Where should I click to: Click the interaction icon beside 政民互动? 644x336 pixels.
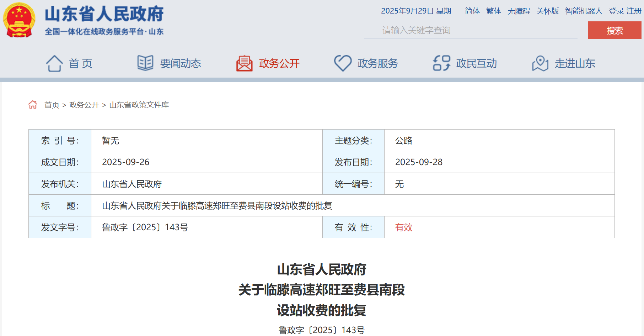pos(441,63)
